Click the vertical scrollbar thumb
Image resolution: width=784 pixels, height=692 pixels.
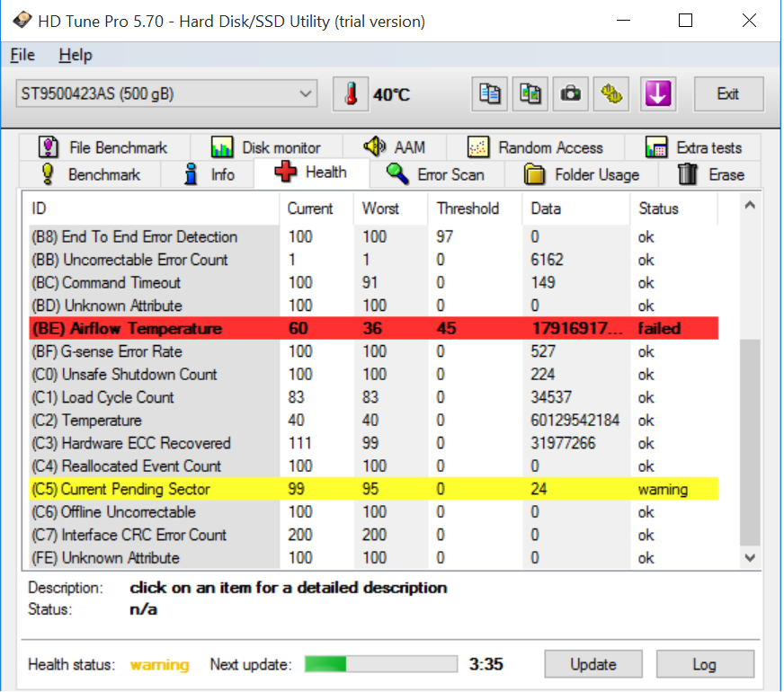750,443
